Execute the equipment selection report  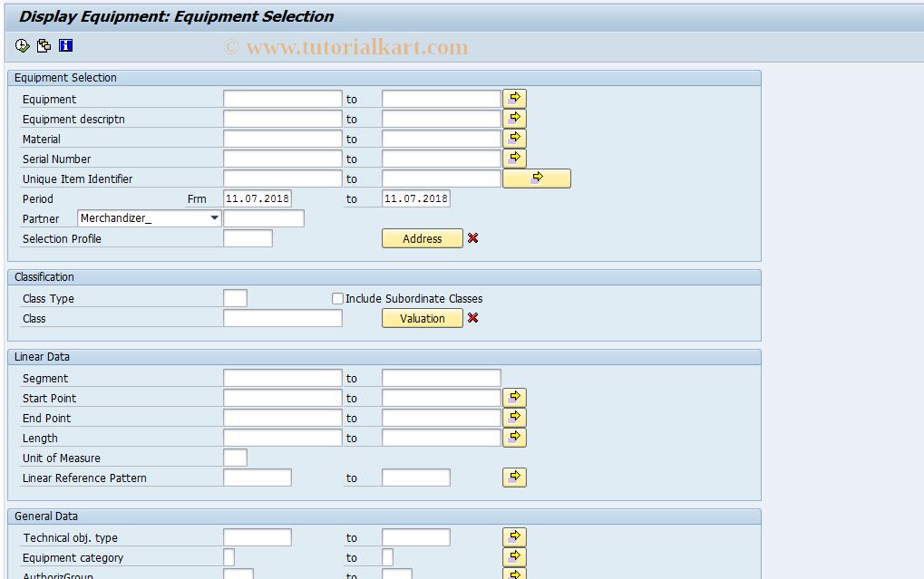[21, 44]
